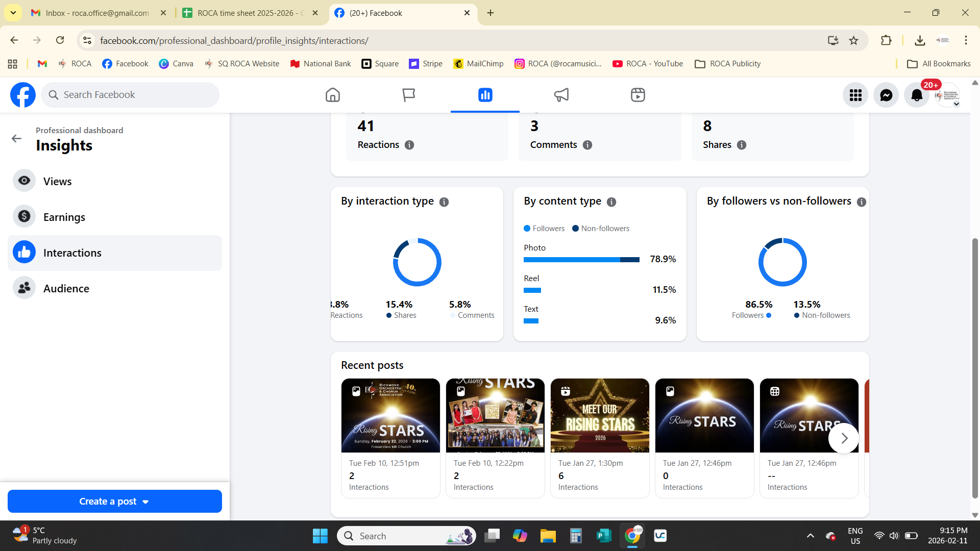This screenshot has height=551, width=980.
Task: Go back with the Insights arrow
Action: tap(17, 139)
